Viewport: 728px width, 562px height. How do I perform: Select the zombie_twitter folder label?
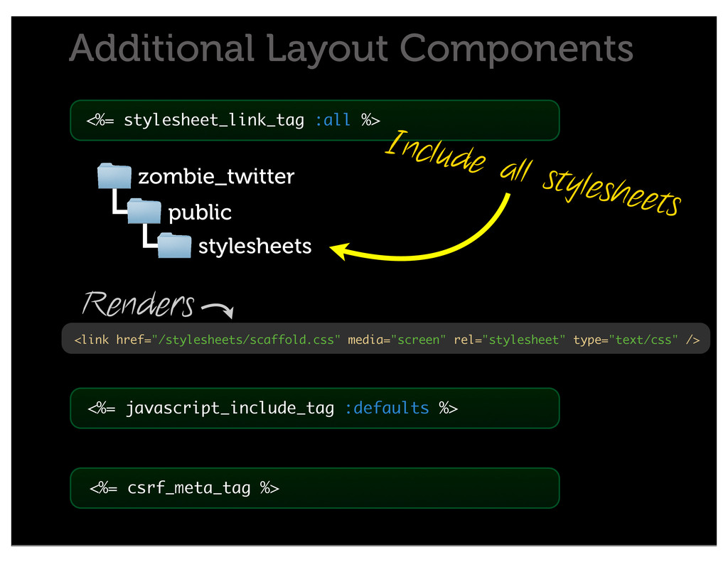tap(216, 176)
